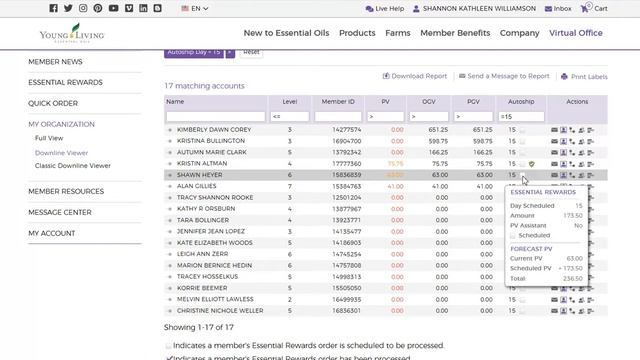Go to Young Living home logo
The image size is (640, 360).
[72, 33]
